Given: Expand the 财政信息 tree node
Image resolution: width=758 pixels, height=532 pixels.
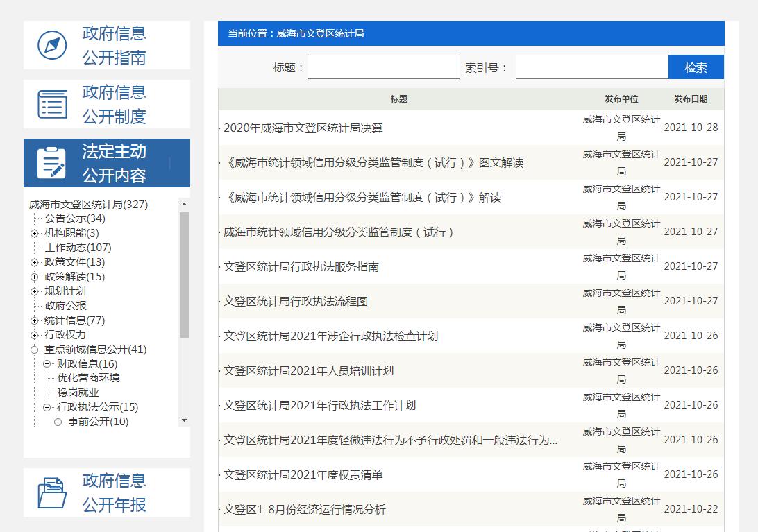Looking at the screenshot, I should [x=47, y=364].
